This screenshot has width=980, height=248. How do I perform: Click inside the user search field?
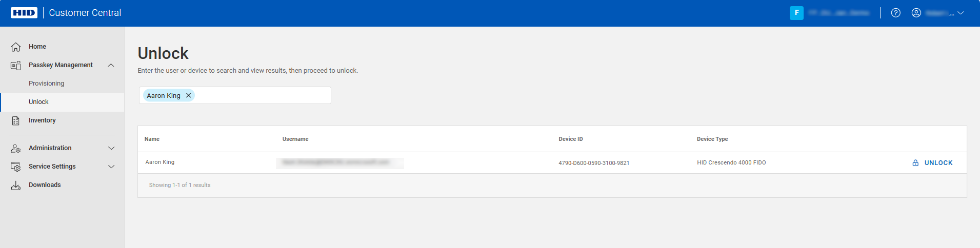262,95
